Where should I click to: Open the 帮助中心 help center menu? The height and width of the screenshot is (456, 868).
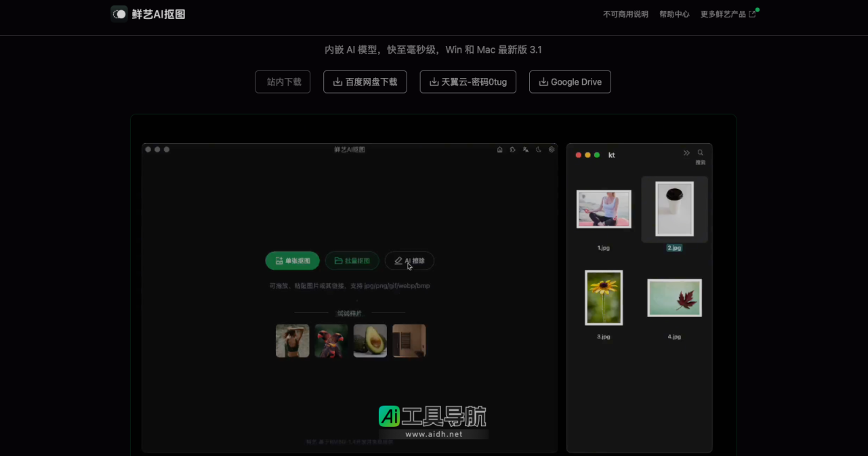[674, 14]
